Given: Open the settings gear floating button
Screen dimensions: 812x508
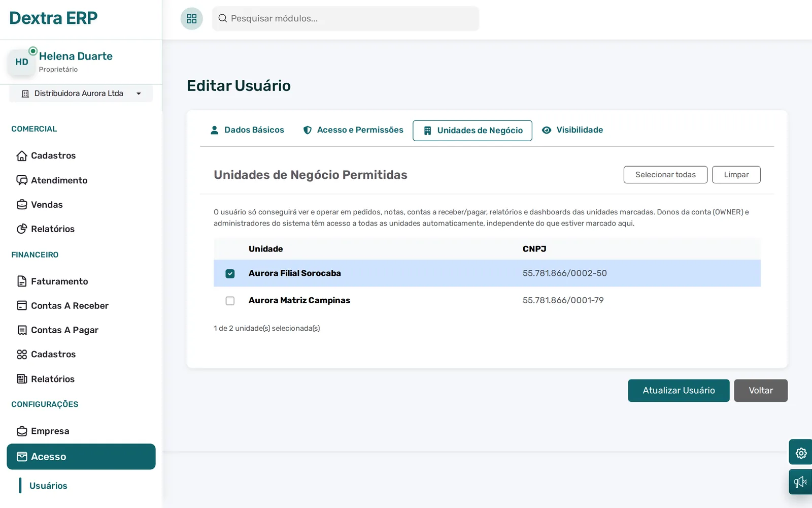Looking at the screenshot, I should point(801,453).
